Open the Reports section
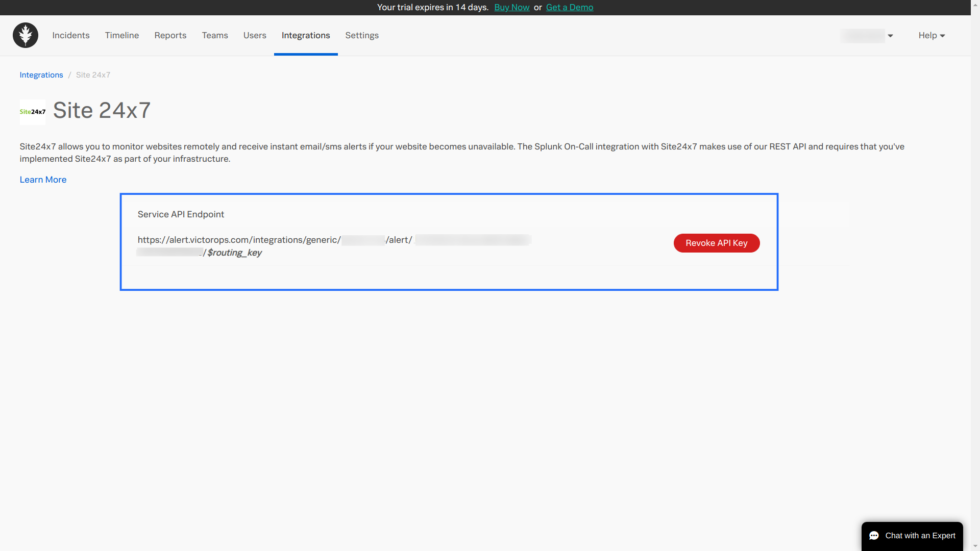 [x=170, y=35]
